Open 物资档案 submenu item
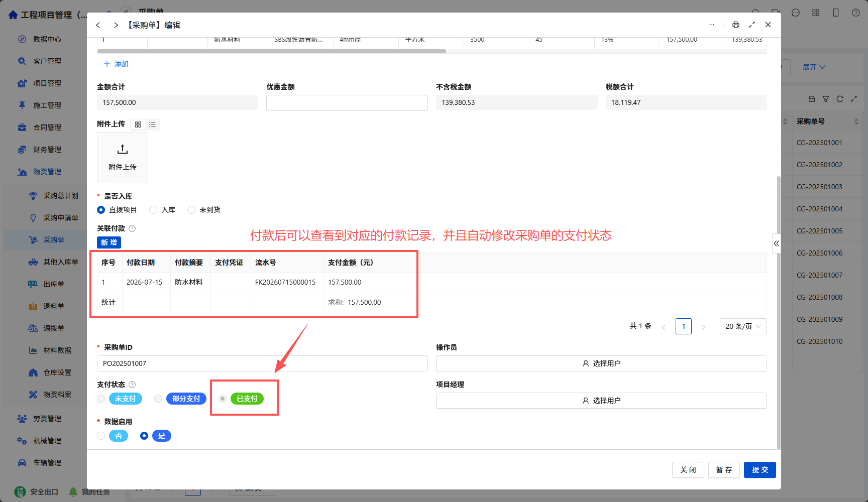This screenshot has height=502, width=868. click(57, 395)
